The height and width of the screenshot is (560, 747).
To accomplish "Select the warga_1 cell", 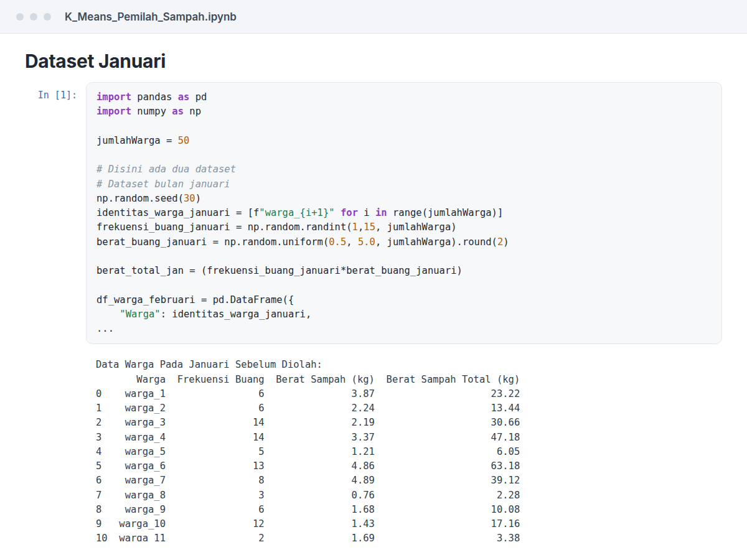I will [145, 394].
